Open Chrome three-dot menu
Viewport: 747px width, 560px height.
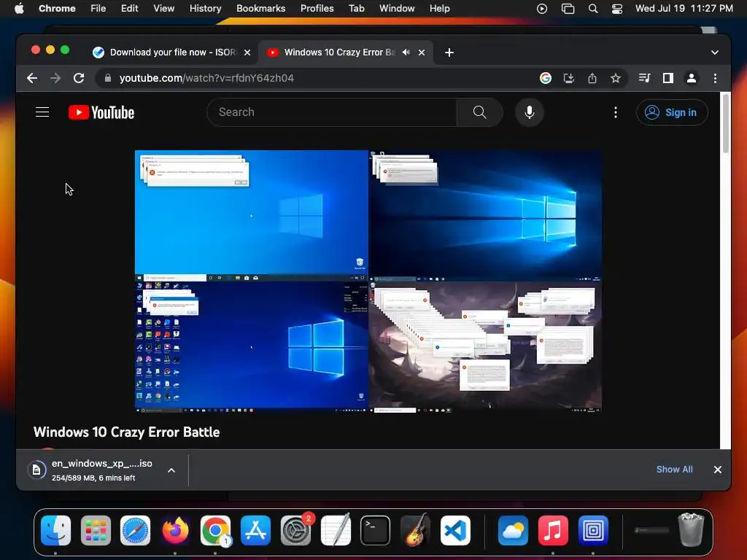(715, 78)
